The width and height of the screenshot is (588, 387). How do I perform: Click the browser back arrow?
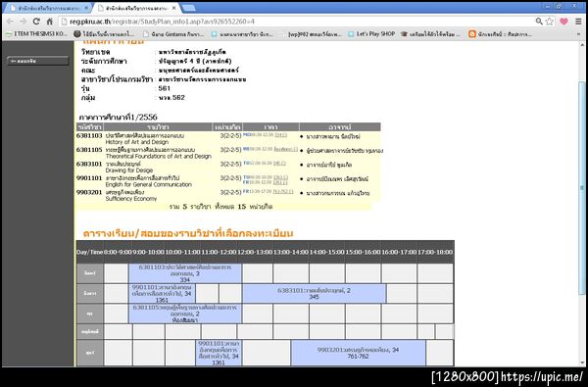tap(10, 22)
